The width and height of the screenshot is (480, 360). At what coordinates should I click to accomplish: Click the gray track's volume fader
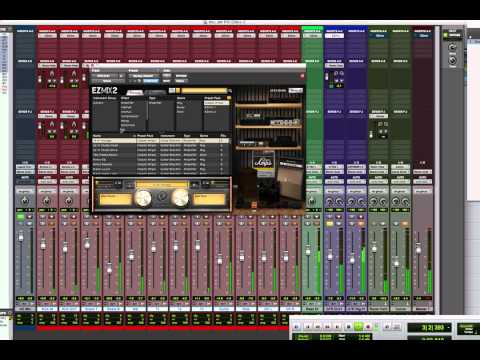click(21, 237)
